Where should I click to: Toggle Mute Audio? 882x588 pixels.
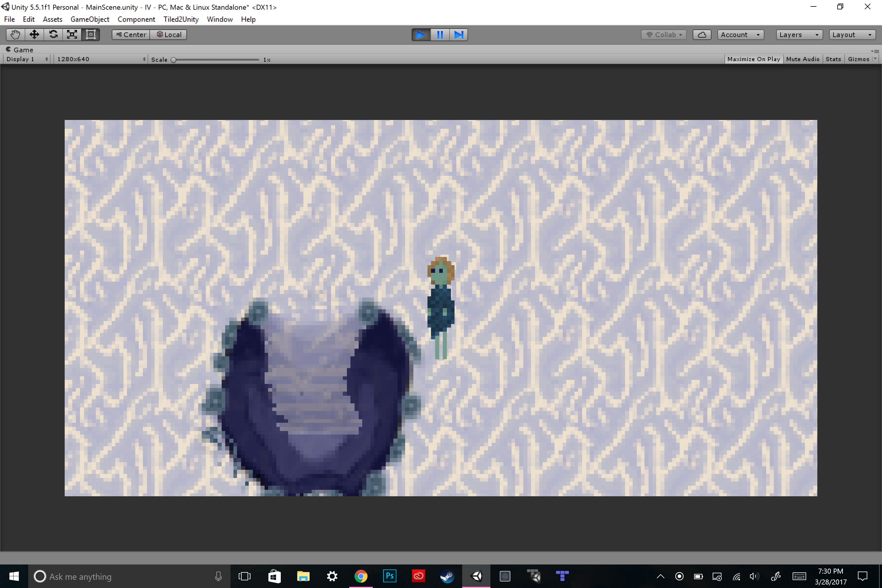803,59
